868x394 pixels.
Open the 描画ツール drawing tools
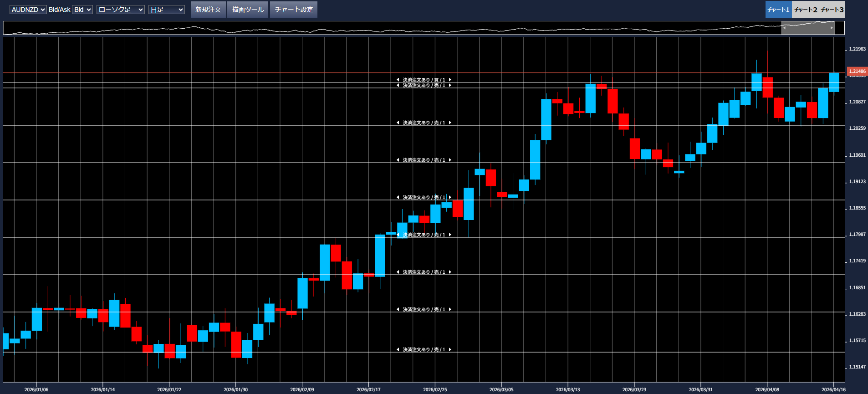point(248,10)
